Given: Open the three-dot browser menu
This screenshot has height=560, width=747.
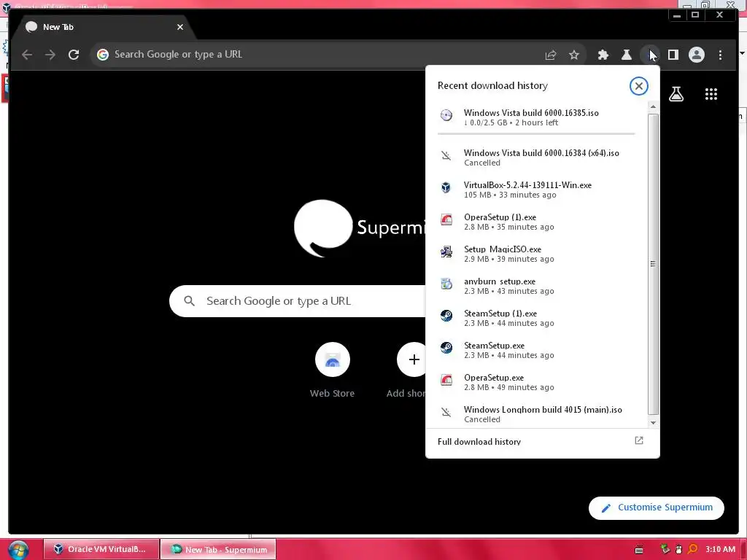Looking at the screenshot, I should pos(720,55).
